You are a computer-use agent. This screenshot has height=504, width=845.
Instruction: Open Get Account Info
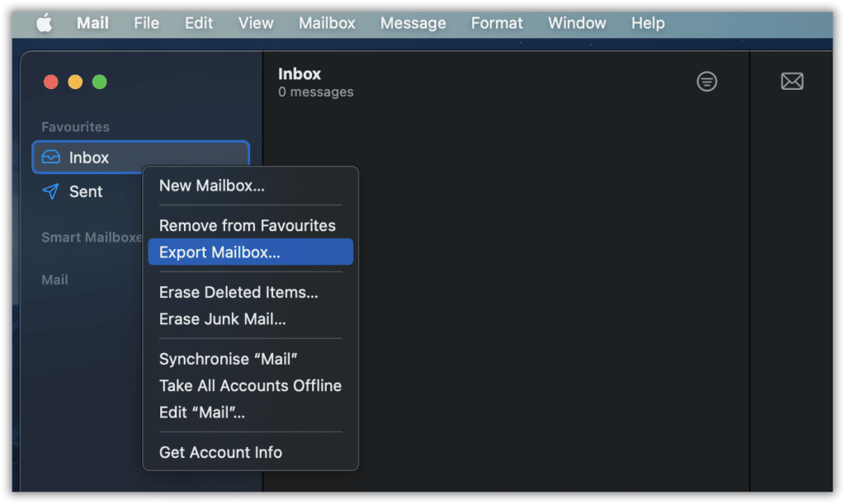(220, 452)
